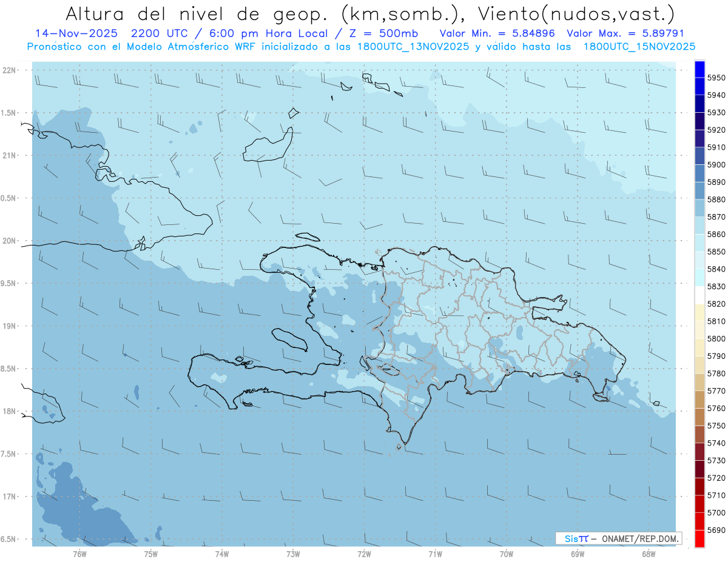
Task: Click the 17N latitude axis label
Action: (10, 497)
